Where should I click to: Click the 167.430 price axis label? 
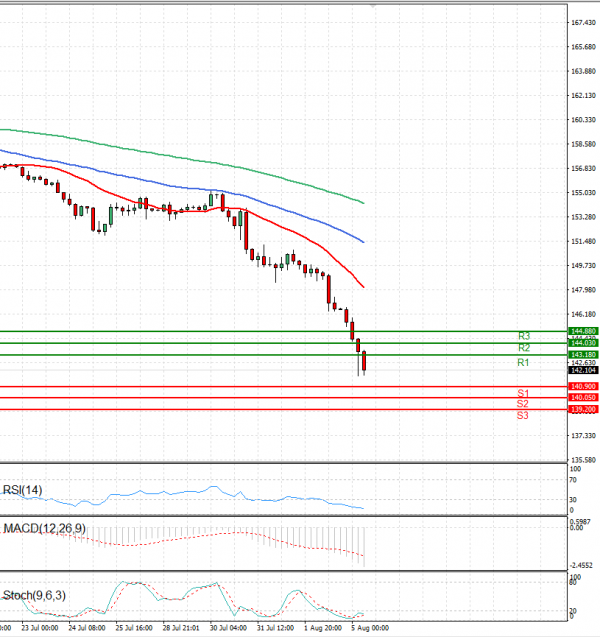(583, 23)
